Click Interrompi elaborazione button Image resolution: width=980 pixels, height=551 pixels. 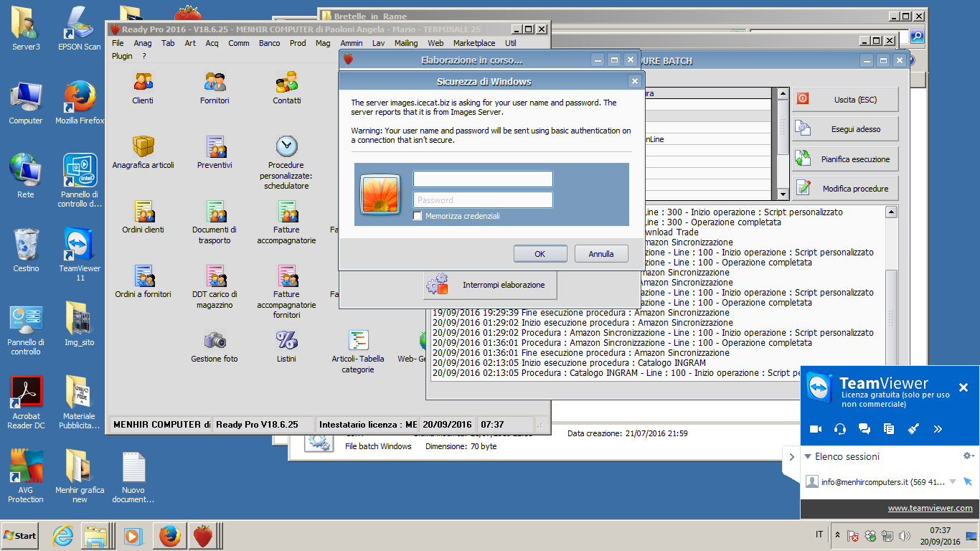point(490,285)
